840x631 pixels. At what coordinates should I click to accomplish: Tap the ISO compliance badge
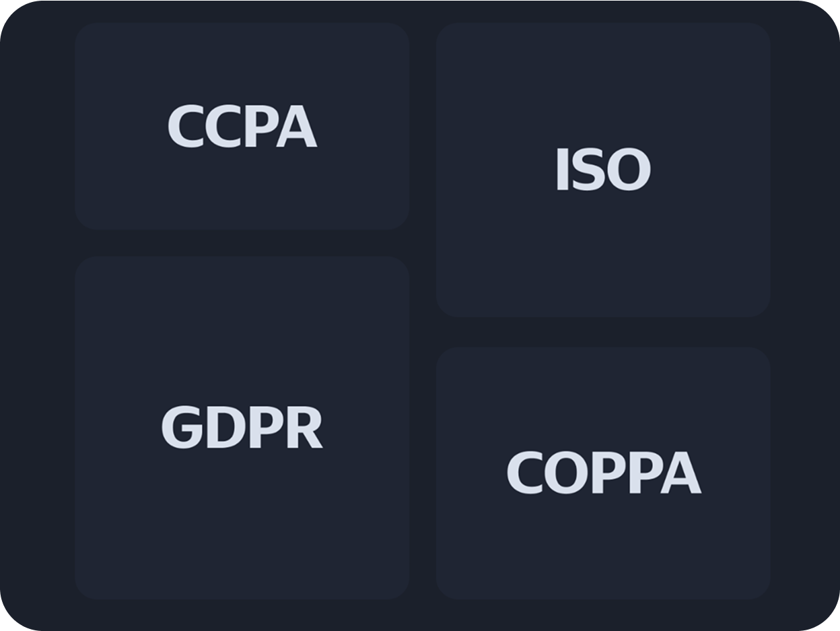click(x=602, y=170)
